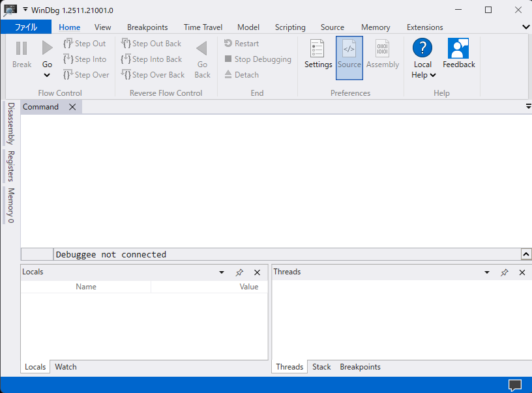Pin the Threads panel
Image resolution: width=532 pixels, height=393 pixels.
(505, 272)
